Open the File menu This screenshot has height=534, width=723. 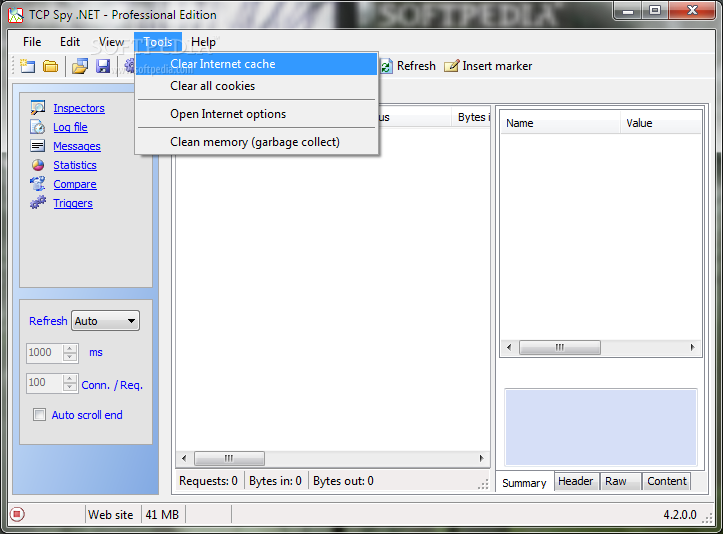tap(32, 42)
